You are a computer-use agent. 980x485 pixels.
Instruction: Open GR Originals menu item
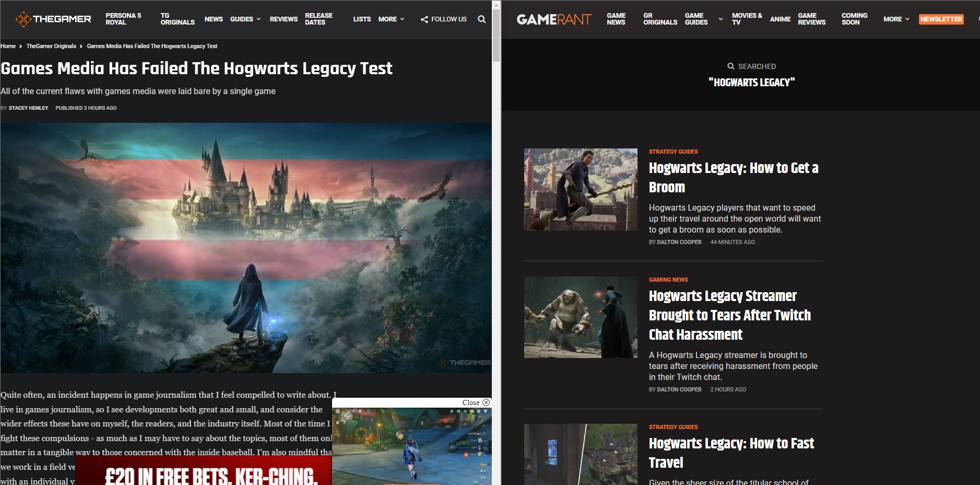pos(660,19)
